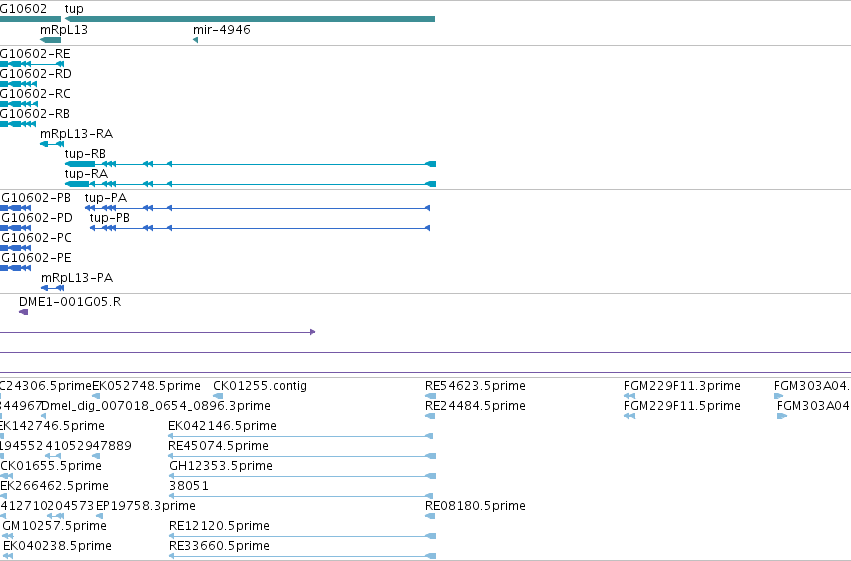851x561 pixels.
Task: Click the RE24484.5prime EST glyph
Action: point(430,416)
